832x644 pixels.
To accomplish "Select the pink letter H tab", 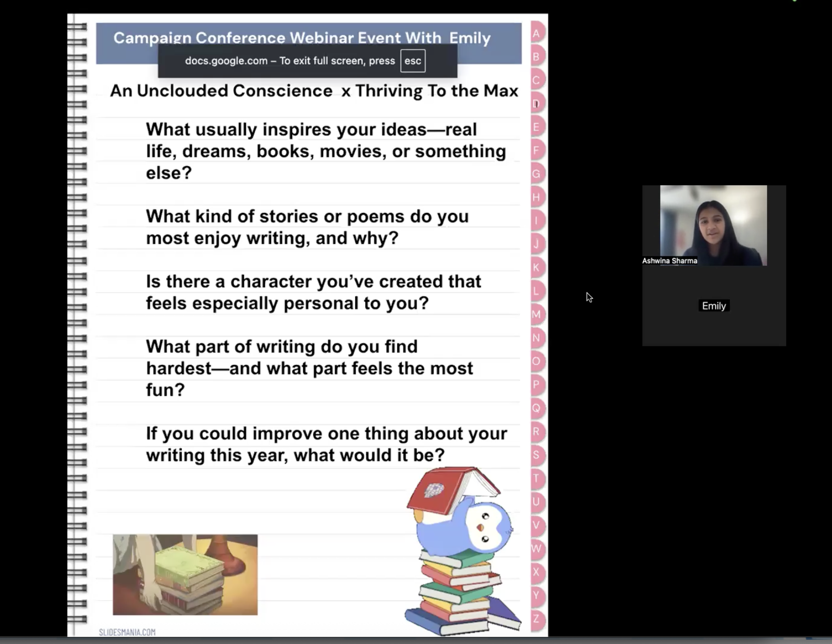I will 536,197.
